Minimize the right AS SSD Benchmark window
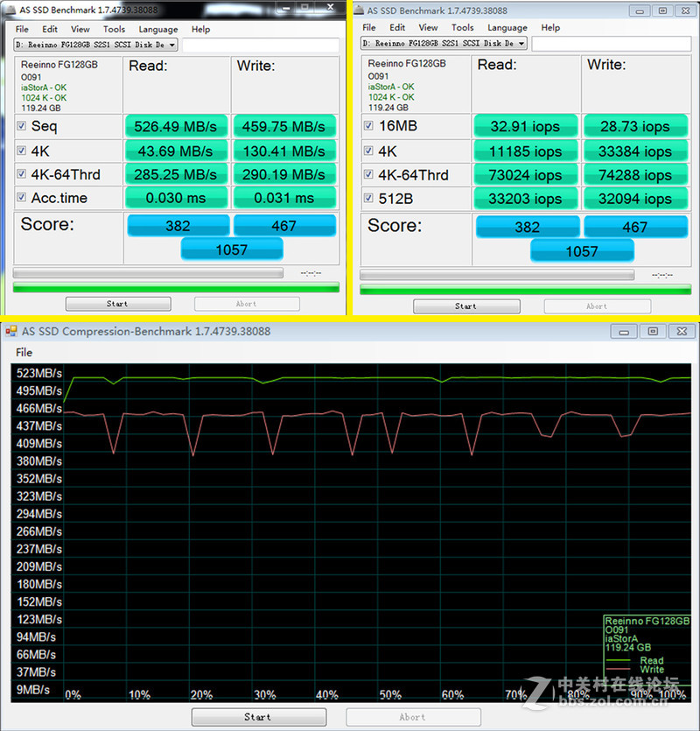The image size is (700, 731). tap(640, 11)
